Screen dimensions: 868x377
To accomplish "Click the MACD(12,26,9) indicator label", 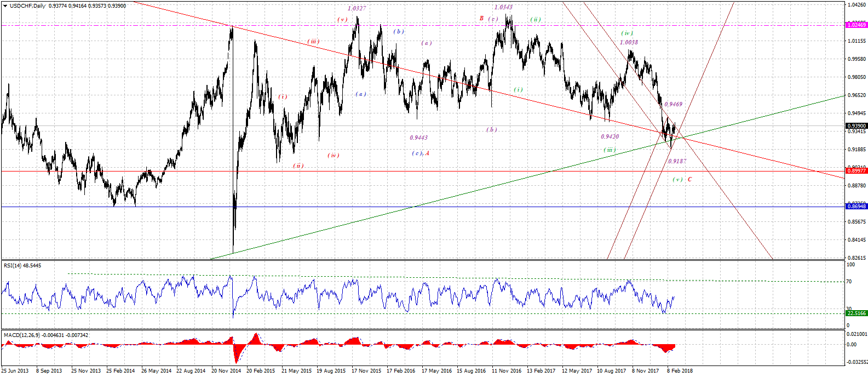I will pos(46,335).
